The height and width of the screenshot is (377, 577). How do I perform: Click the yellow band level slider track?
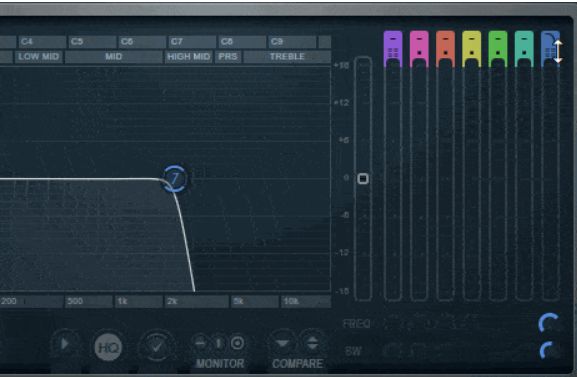pyautogui.click(x=471, y=180)
